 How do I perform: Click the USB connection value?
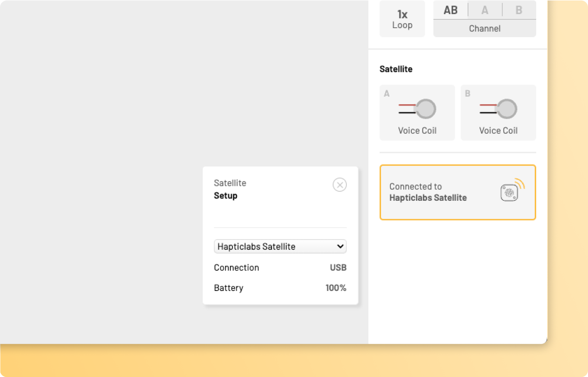point(338,267)
